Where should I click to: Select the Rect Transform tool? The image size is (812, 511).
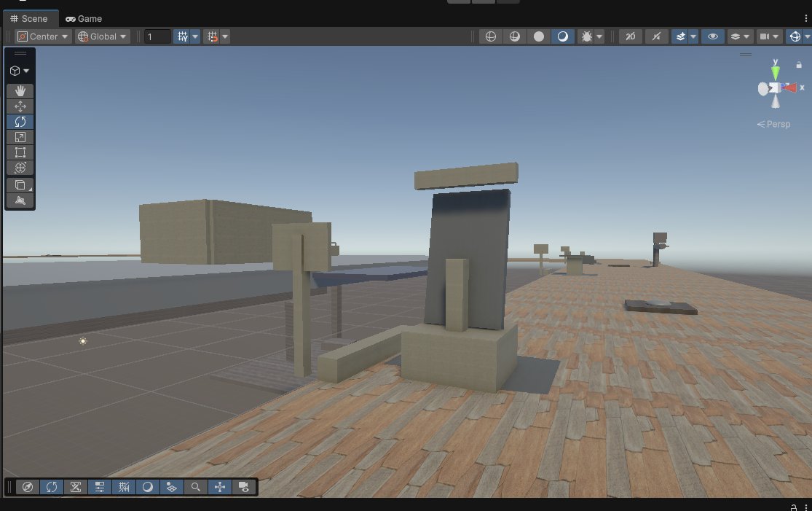(20, 152)
